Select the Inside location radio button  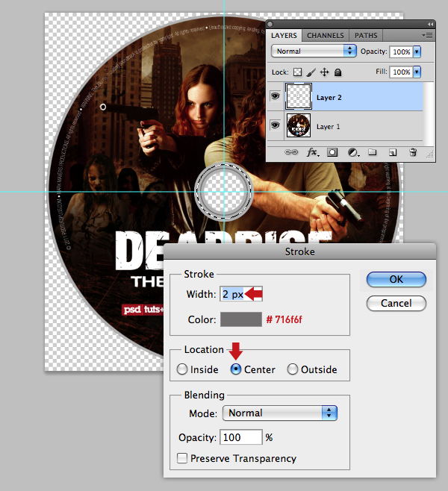tap(182, 369)
